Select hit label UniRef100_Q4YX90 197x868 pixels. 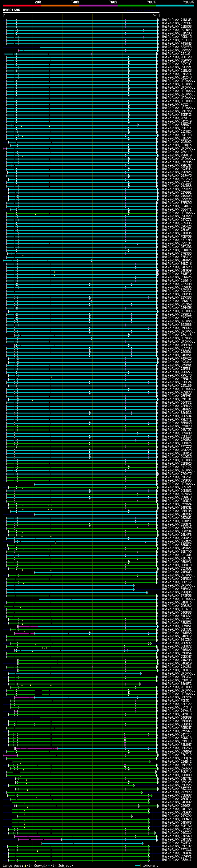click(177, 816)
